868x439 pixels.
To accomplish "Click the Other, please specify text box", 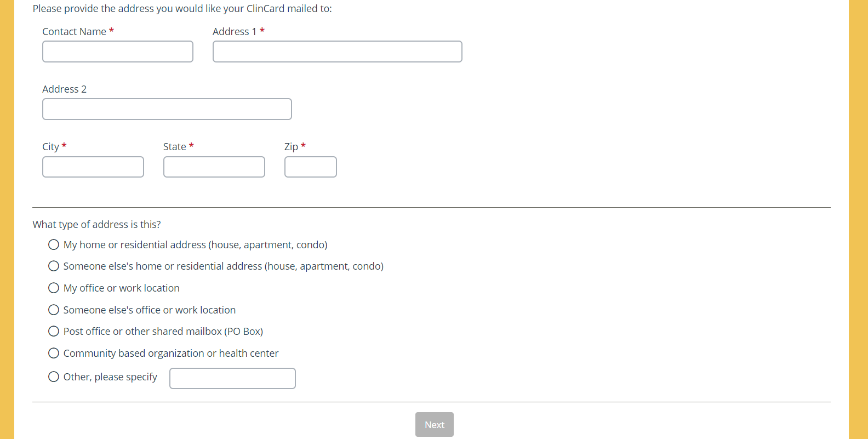I will coord(232,378).
